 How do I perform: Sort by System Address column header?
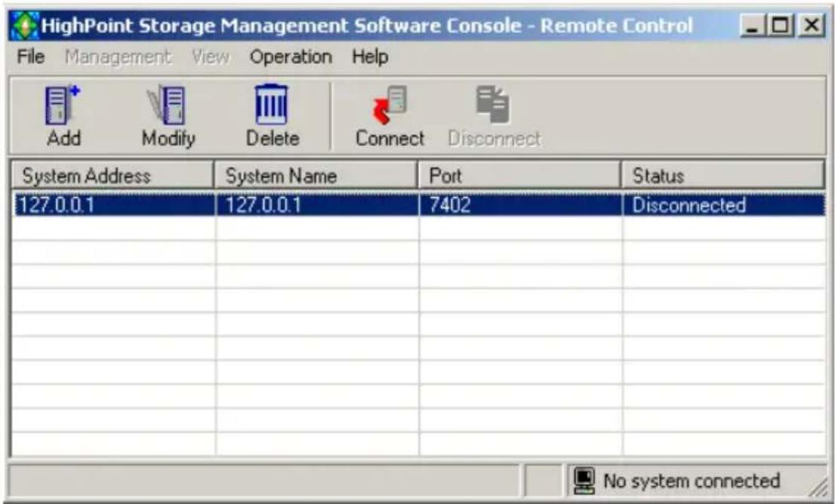point(112,175)
